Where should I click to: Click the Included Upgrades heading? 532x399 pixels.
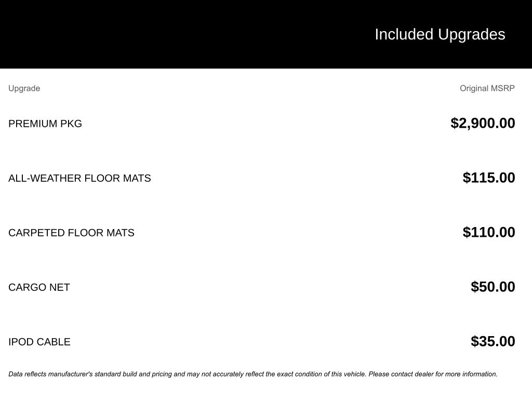pos(440,34)
